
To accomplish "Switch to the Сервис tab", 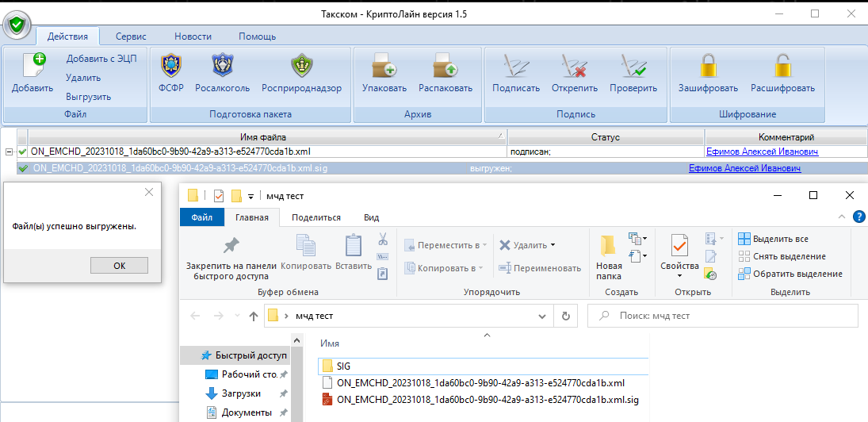I will [x=131, y=36].
